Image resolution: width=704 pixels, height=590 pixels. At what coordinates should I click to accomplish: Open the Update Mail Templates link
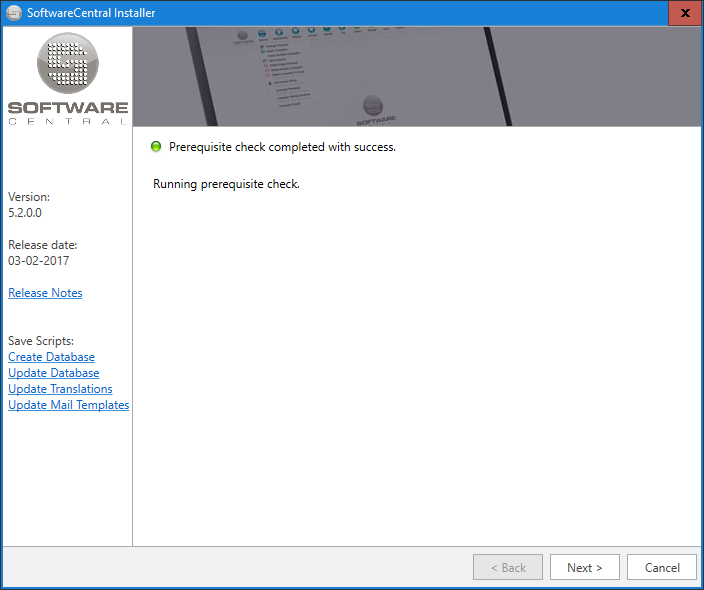pyautogui.click(x=68, y=405)
